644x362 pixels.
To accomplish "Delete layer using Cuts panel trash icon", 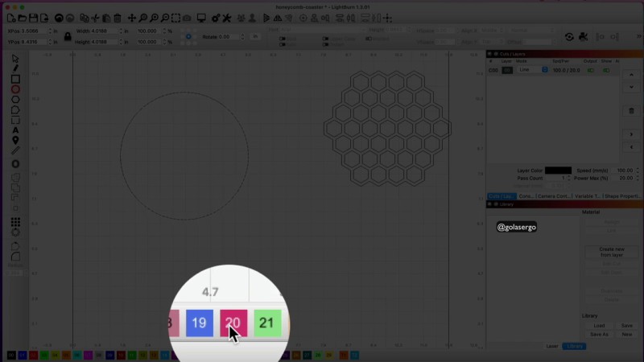I will coord(631,111).
